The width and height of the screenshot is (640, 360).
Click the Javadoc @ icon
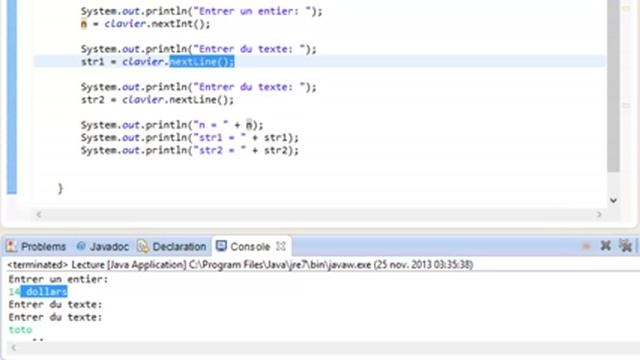[x=81, y=246]
